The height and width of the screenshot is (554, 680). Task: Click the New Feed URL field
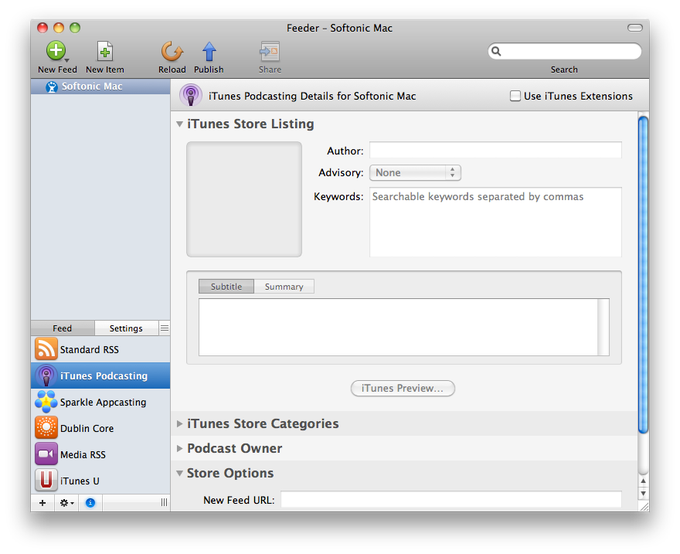[451, 500]
